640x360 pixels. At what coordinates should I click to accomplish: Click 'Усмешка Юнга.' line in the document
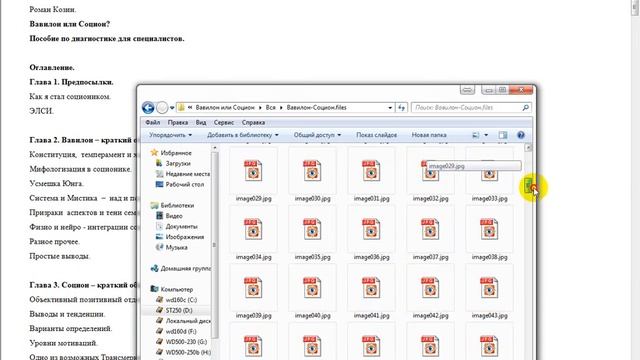(56, 184)
